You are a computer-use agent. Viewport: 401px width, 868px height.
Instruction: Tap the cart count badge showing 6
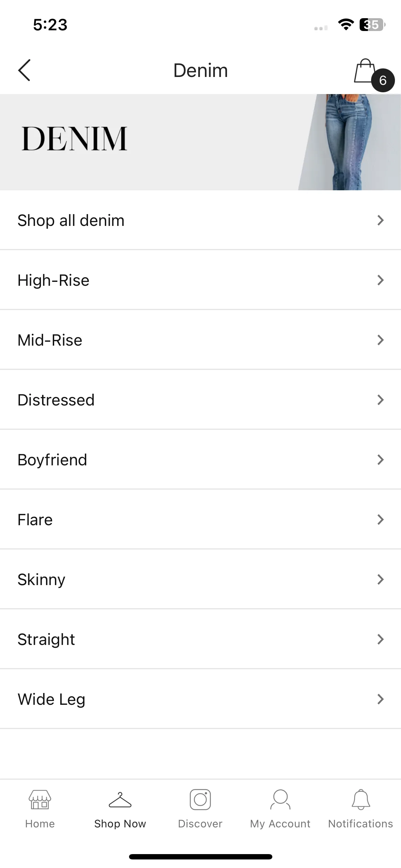[383, 80]
